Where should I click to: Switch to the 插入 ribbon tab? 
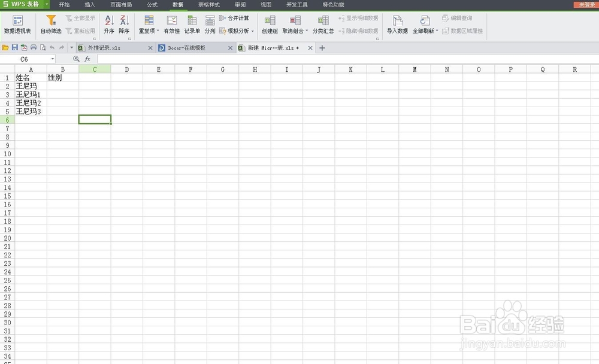(x=90, y=5)
